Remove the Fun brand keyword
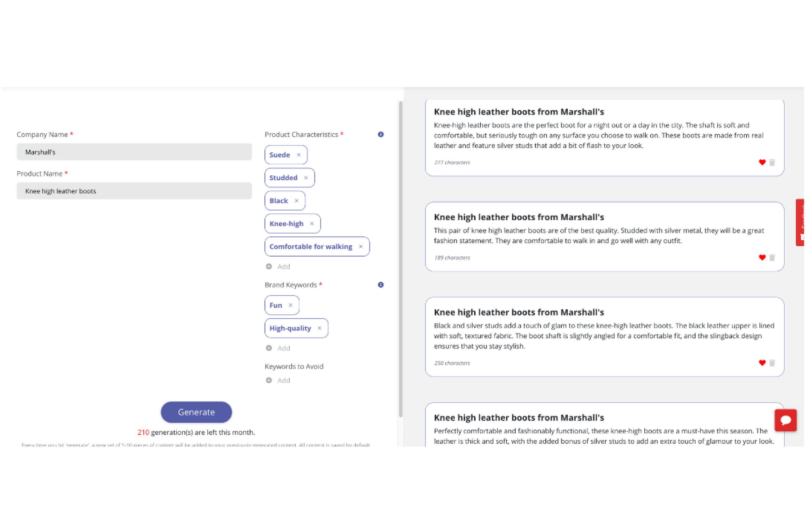 (x=290, y=305)
